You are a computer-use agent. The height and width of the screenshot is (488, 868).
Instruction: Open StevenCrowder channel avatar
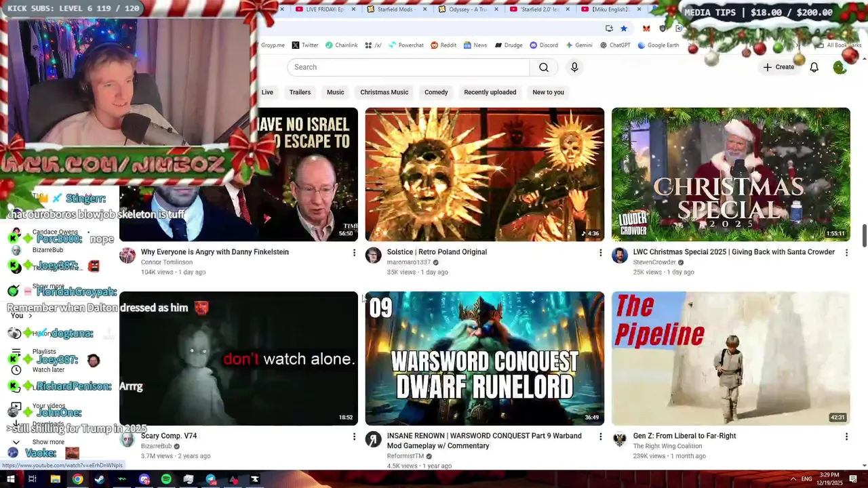tap(619, 256)
